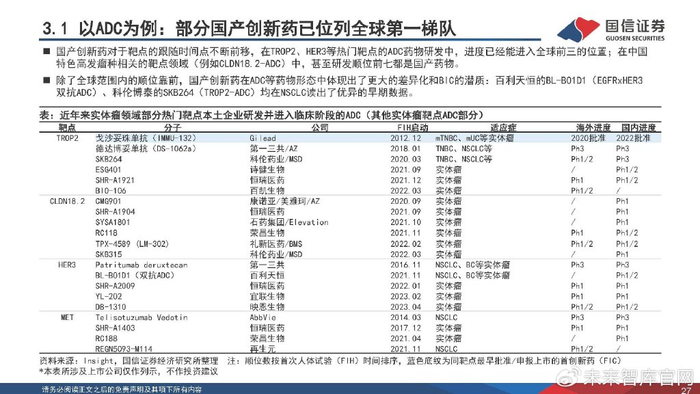This screenshot has width=700, height=394.
Task: Select the slide title starting with 3.1 以ADC为例
Action: [249, 29]
